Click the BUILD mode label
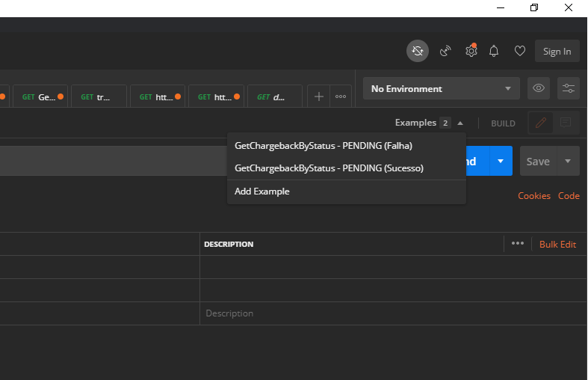Screen dimensions: 588x380 503,123
